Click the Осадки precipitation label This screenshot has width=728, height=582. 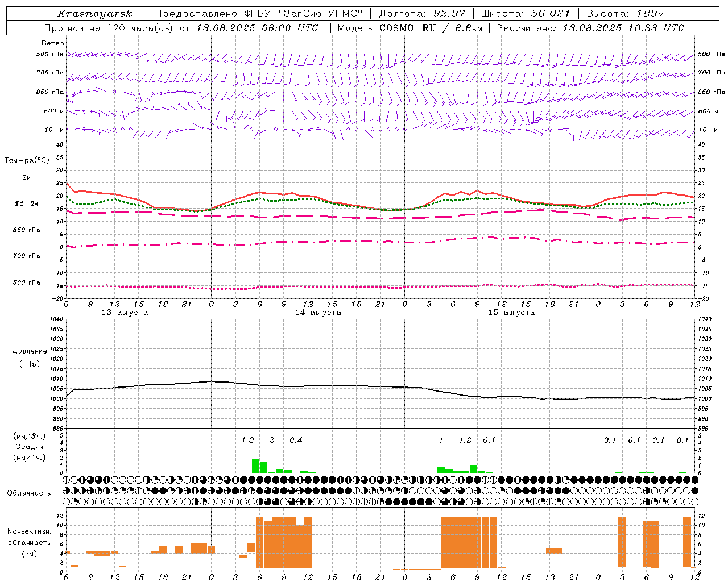tap(30, 447)
